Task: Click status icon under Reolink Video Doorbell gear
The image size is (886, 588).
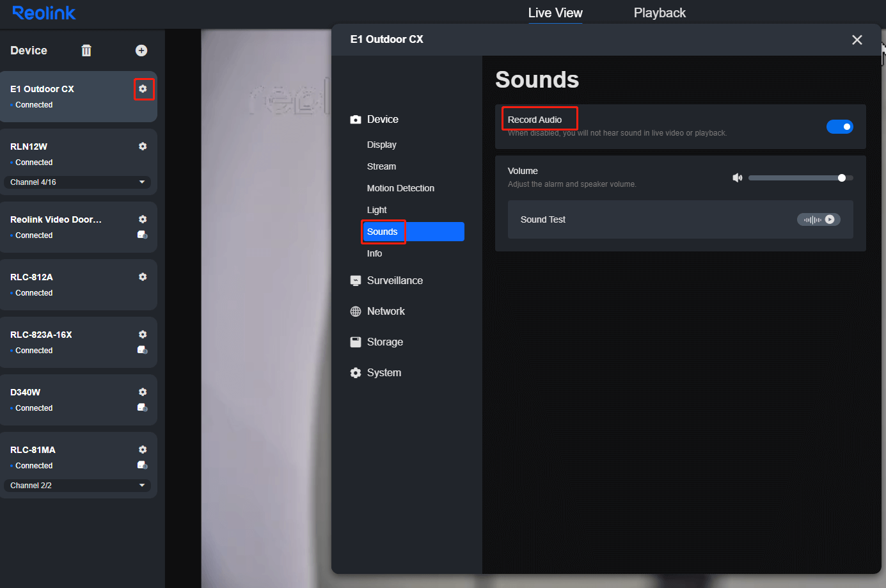Action: 143,235
